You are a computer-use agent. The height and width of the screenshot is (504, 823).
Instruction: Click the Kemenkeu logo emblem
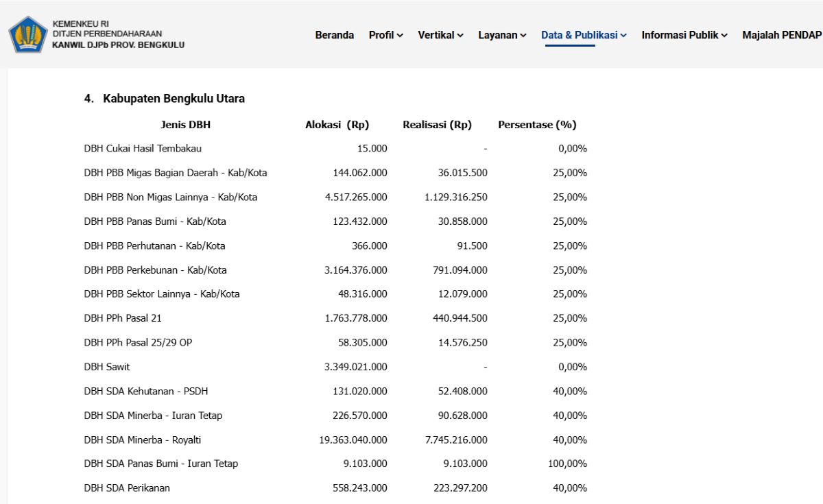point(27,34)
